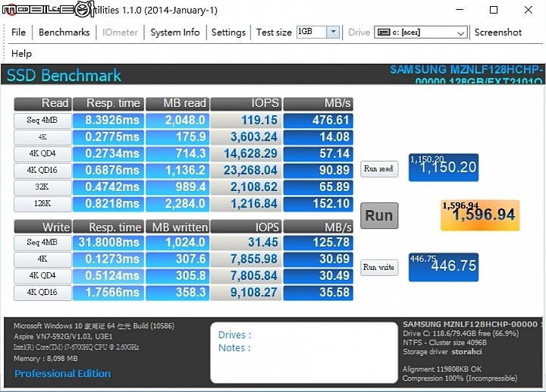546x392 pixels.
Task: Click the SSD Benchmark heading
Action: tap(64, 75)
